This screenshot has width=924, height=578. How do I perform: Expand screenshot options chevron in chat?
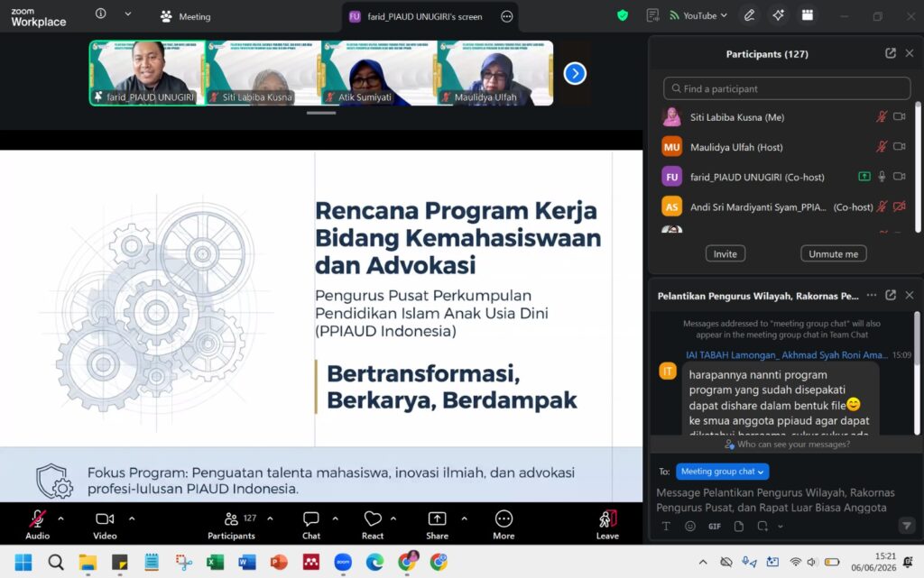(781, 527)
